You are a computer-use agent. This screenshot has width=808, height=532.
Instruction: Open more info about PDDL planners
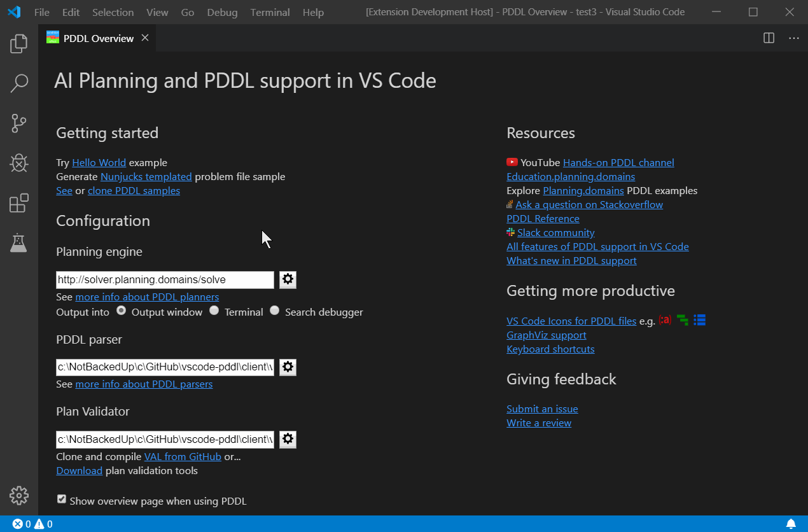coord(147,297)
